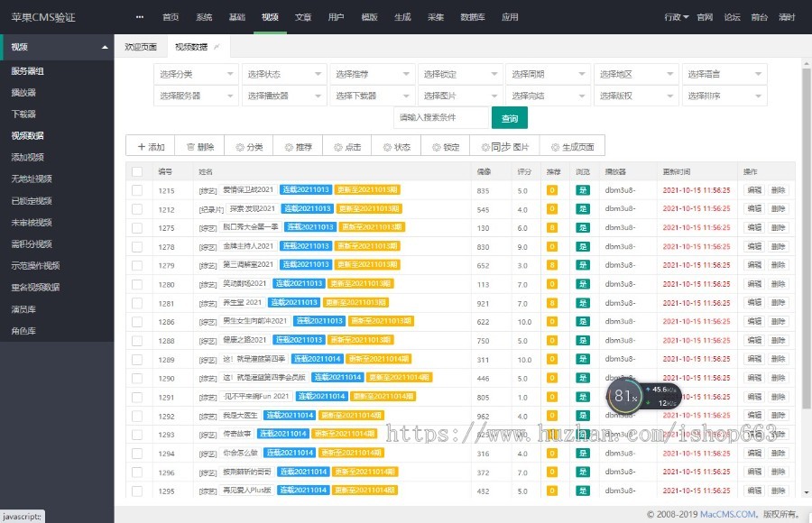Click the search condition input field
The height and width of the screenshot is (523, 812).
coord(442,117)
